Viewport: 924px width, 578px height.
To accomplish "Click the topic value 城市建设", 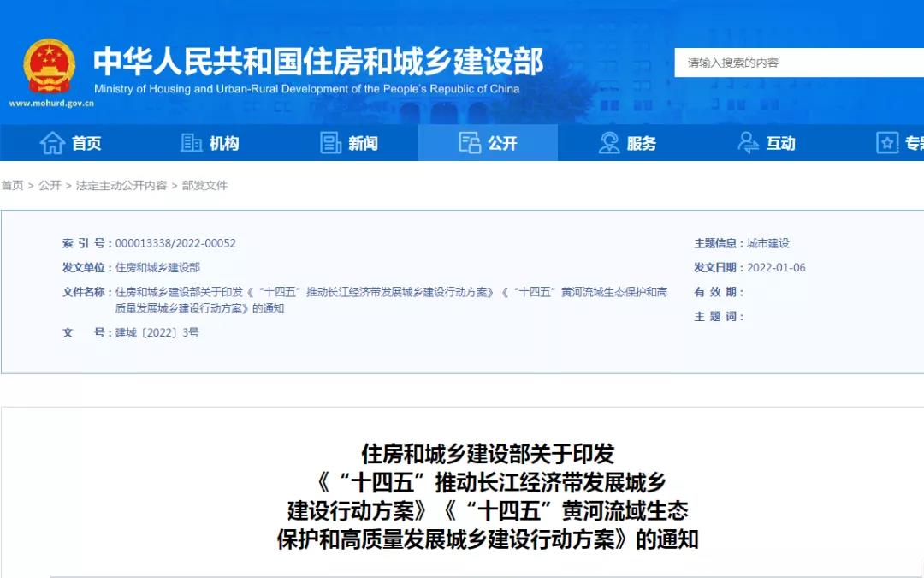I will (x=767, y=243).
